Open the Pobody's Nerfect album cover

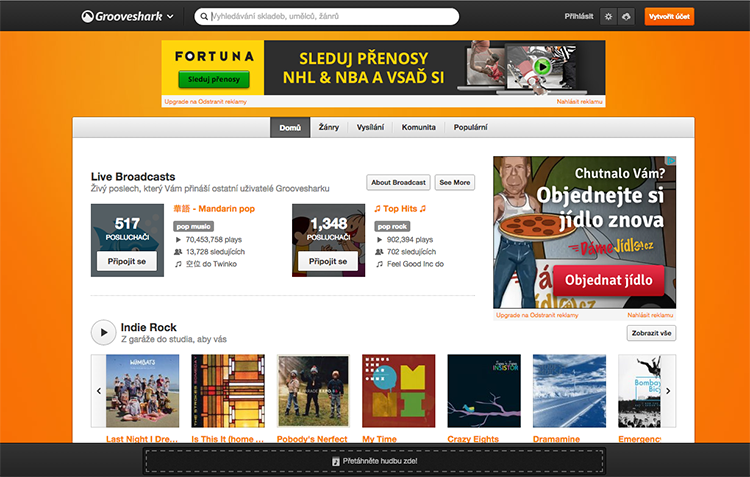point(313,391)
